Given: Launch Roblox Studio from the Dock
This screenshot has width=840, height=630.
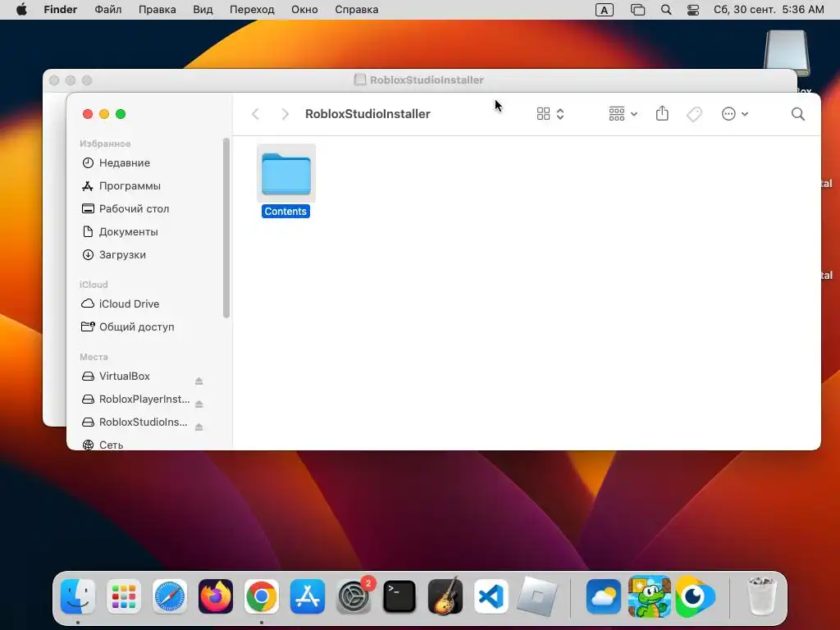Looking at the screenshot, I should coord(537,596).
